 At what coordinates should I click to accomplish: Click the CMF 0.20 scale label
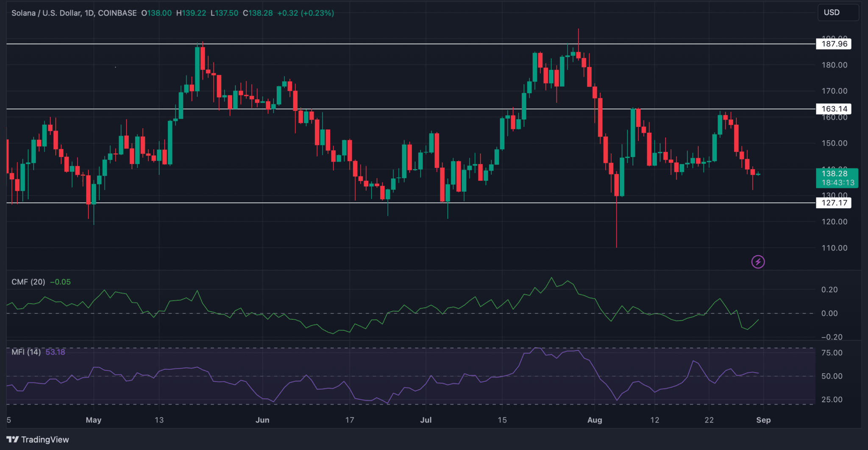[829, 290]
